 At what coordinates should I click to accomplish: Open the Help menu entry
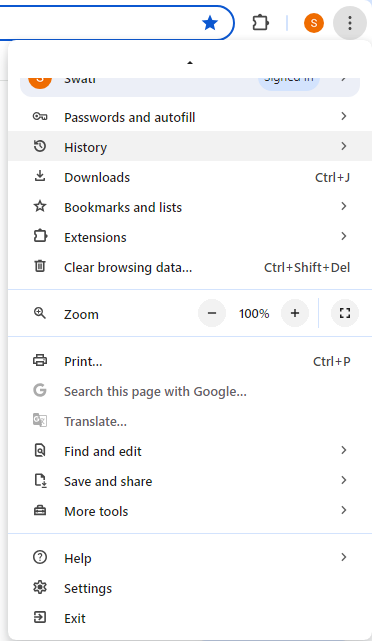[x=190, y=558]
